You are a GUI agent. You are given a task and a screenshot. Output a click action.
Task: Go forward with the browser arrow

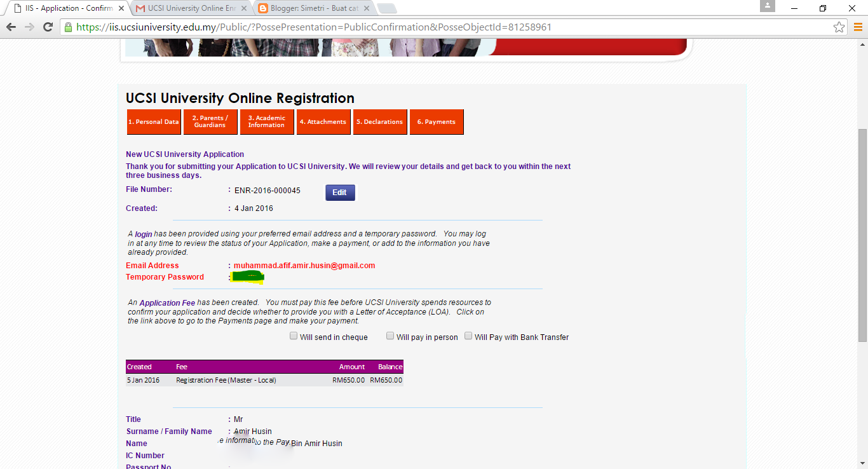29,27
